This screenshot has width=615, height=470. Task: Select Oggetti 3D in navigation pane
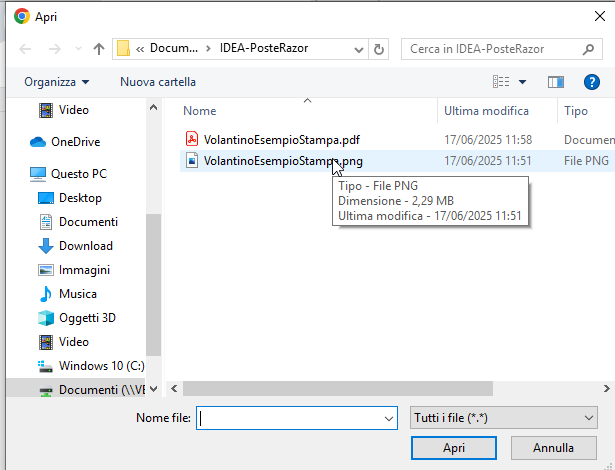pyautogui.click(x=87, y=318)
